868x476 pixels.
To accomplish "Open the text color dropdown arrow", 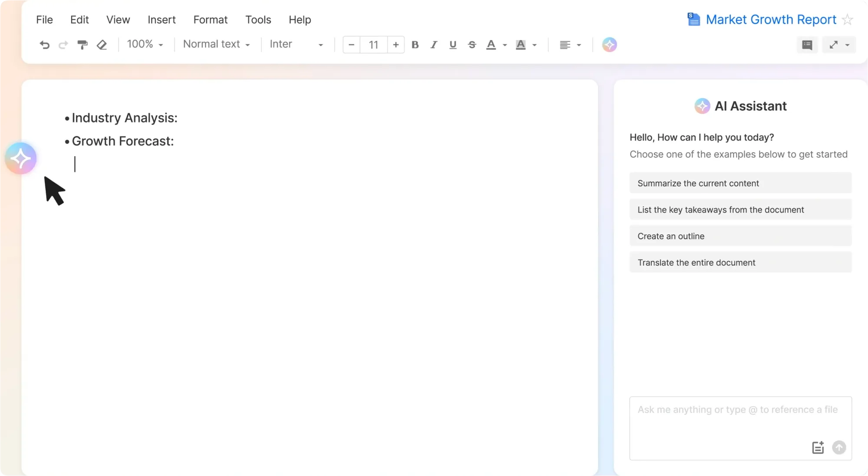I will pyautogui.click(x=505, y=45).
